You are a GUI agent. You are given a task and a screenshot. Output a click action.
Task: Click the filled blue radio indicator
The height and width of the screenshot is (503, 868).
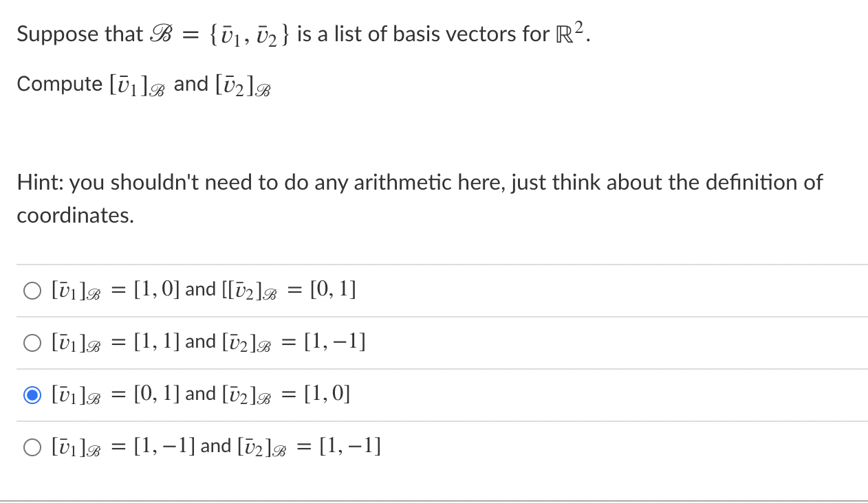(32, 394)
